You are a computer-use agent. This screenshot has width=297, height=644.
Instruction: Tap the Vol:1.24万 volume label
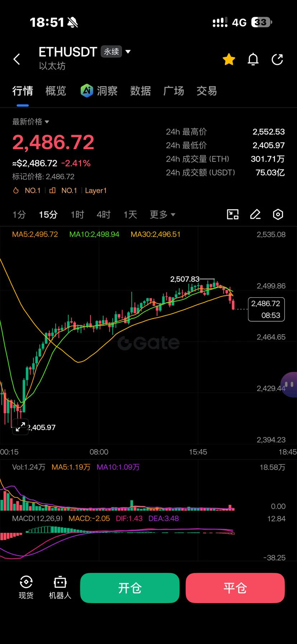pos(29,467)
